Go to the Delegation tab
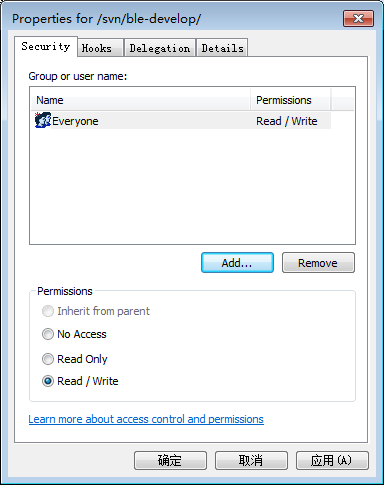 click(x=160, y=48)
